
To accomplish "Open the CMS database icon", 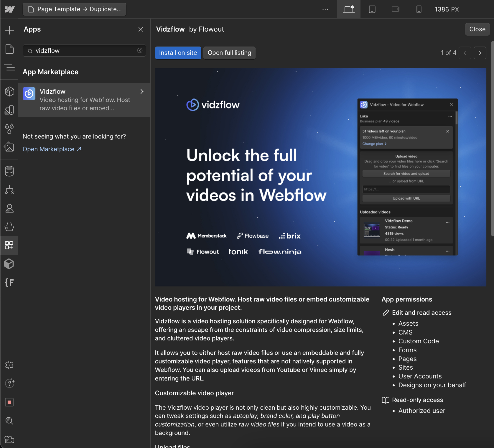I will pos(9,171).
